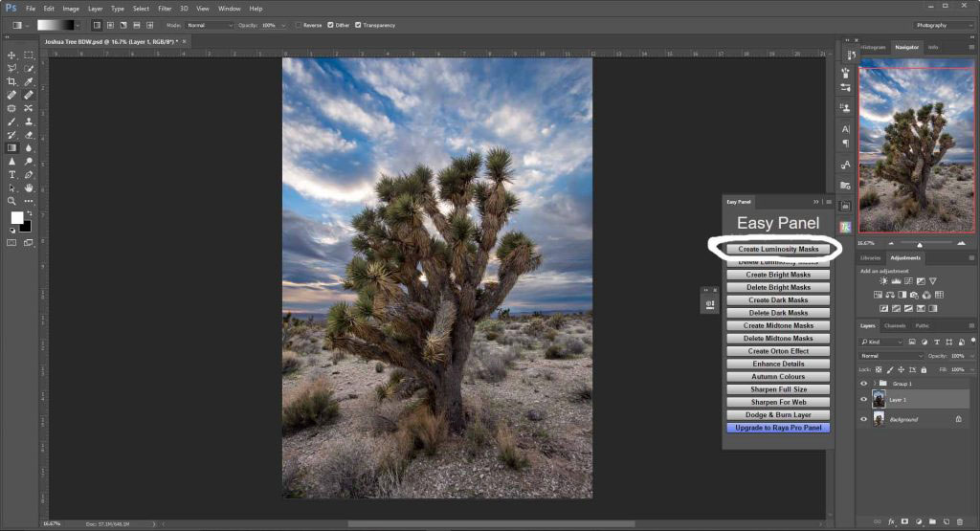Click the trash icon to delete layer
Image resolution: width=980 pixels, height=531 pixels.
(960, 521)
